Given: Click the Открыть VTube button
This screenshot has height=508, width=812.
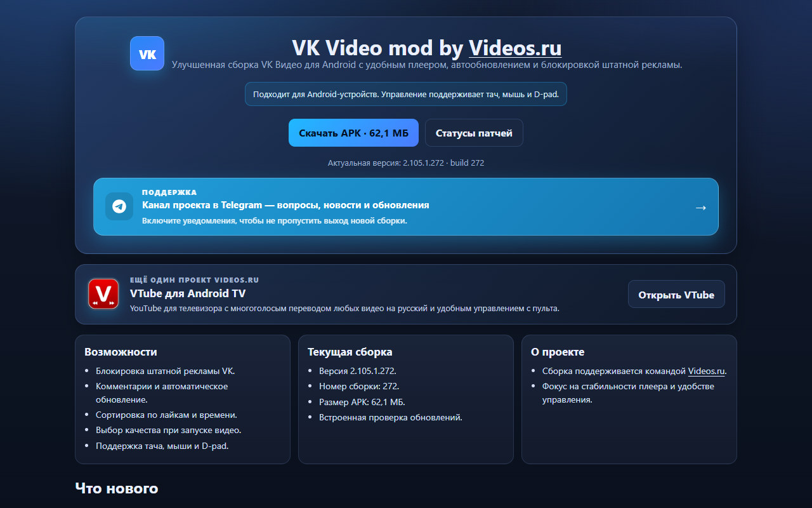Looking at the screenshot, I should pyautogui.click(x=676, y=295).
